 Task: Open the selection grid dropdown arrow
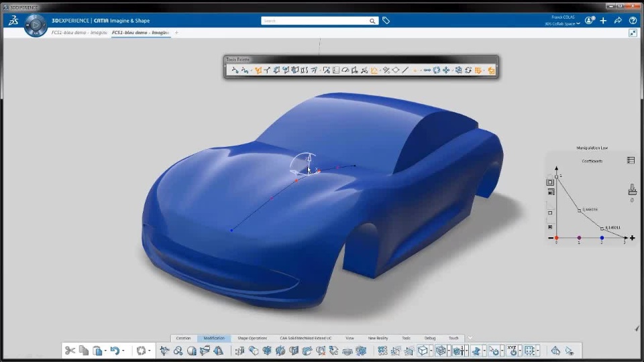point(538,351)
